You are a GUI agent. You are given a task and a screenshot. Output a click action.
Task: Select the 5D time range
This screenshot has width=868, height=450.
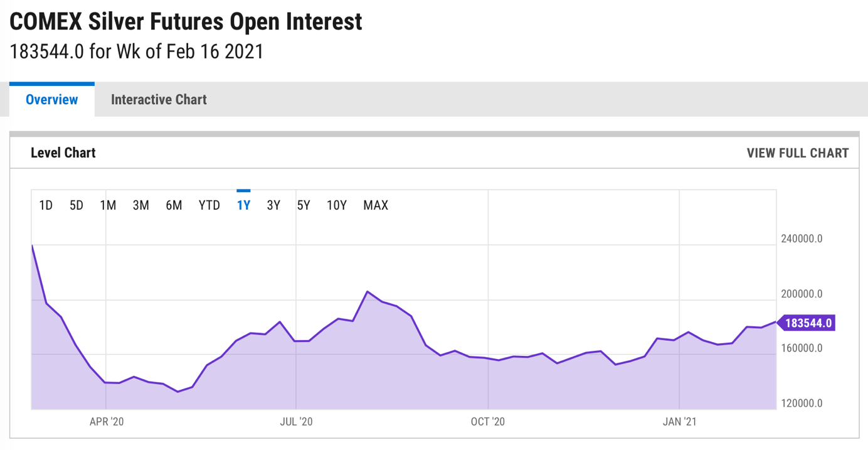[x=77, y=205]
